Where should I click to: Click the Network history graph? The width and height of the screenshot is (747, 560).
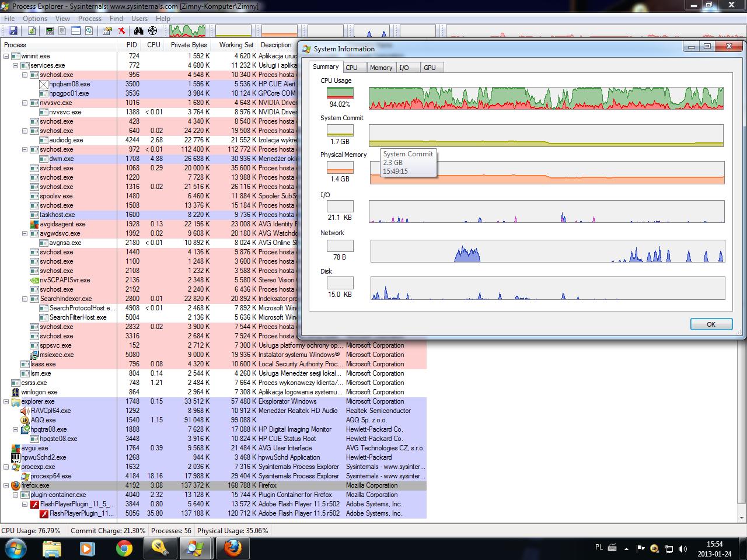click(547, 251)
